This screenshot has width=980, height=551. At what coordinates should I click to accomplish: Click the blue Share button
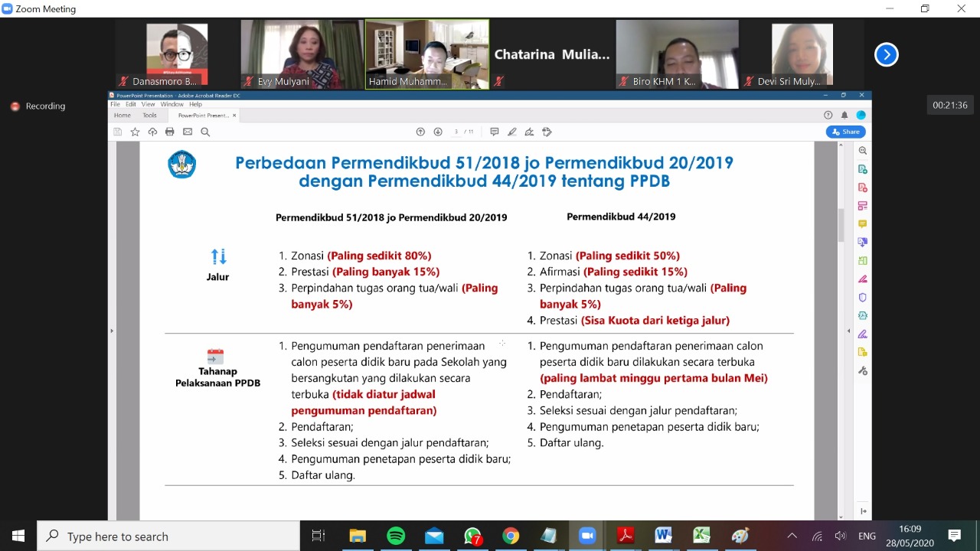[x=845, y=132]
